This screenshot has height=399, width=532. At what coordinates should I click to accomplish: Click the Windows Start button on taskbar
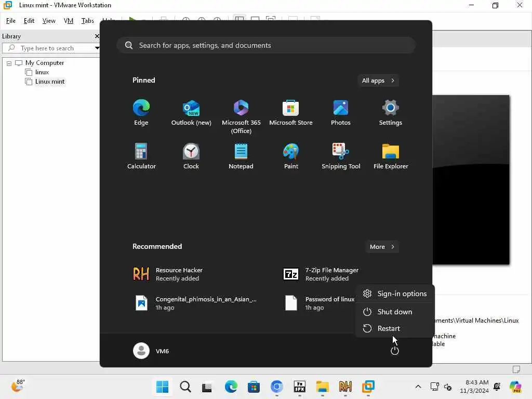162,387
